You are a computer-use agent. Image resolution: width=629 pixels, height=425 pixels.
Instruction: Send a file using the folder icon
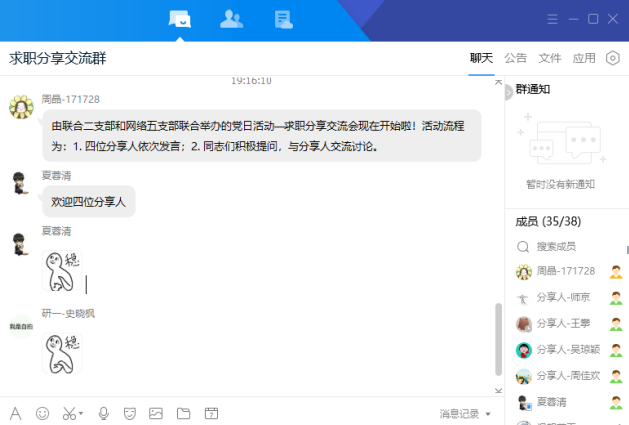[183, 413]
